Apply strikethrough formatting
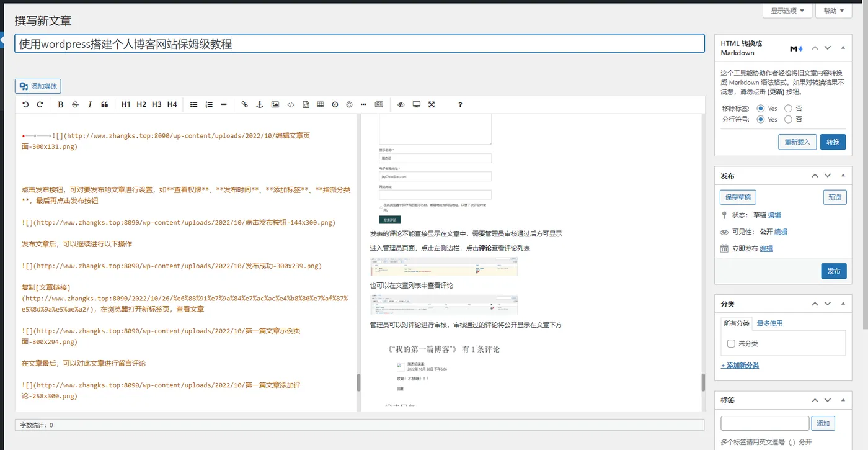This screenshot has width=868, height=450. (x=76, y=104)
